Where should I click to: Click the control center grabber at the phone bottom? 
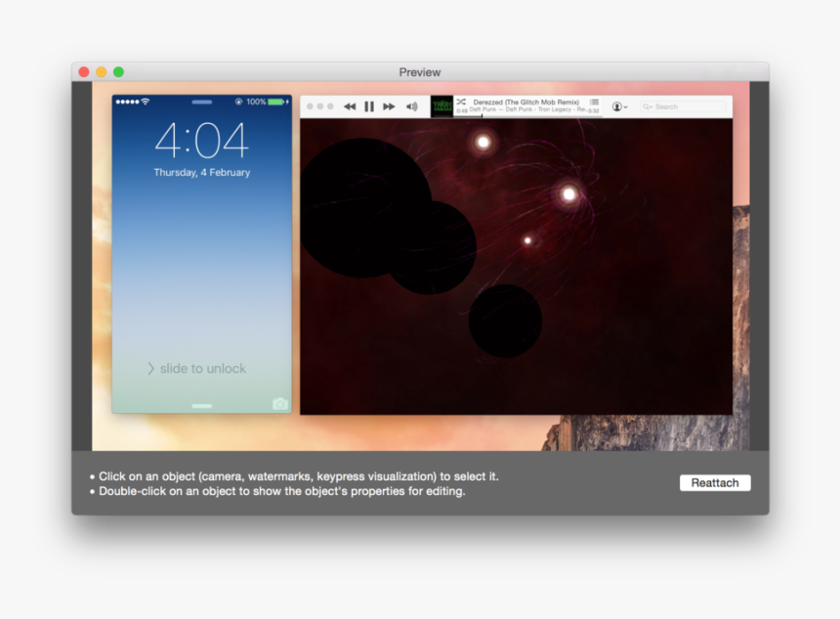pos(202,405)
